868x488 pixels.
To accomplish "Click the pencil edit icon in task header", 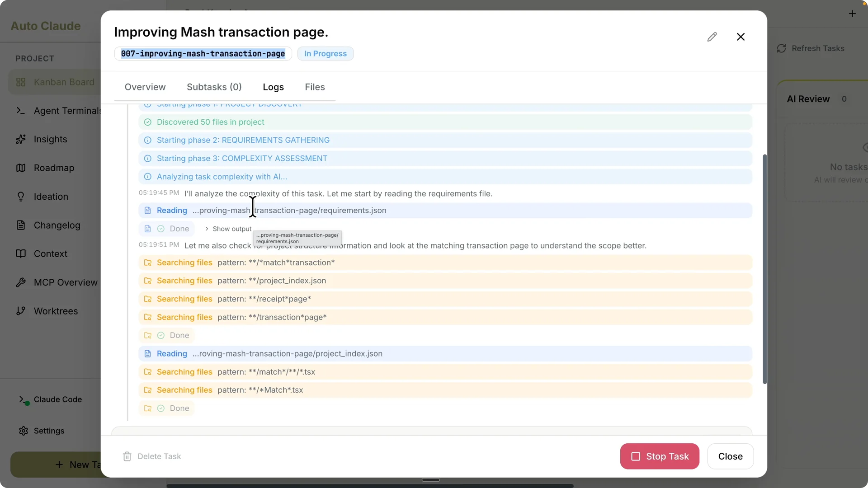I will click(x=712, y=37).
